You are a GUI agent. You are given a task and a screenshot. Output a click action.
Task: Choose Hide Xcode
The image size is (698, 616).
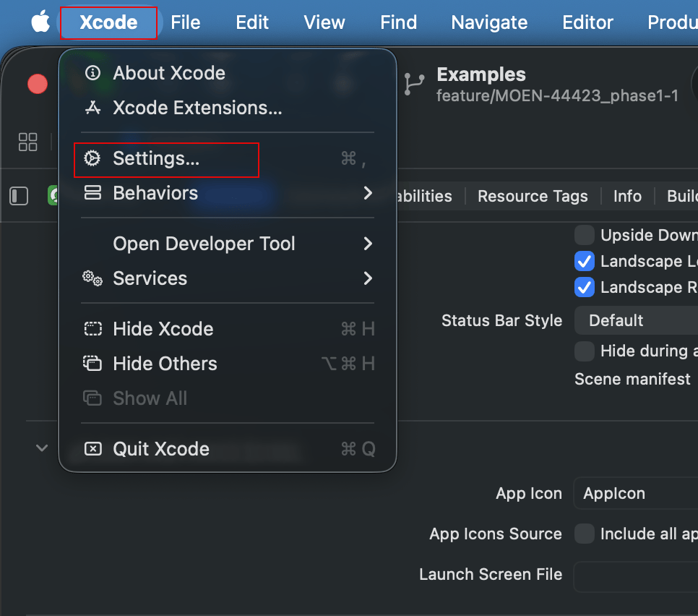pos(228,329)
